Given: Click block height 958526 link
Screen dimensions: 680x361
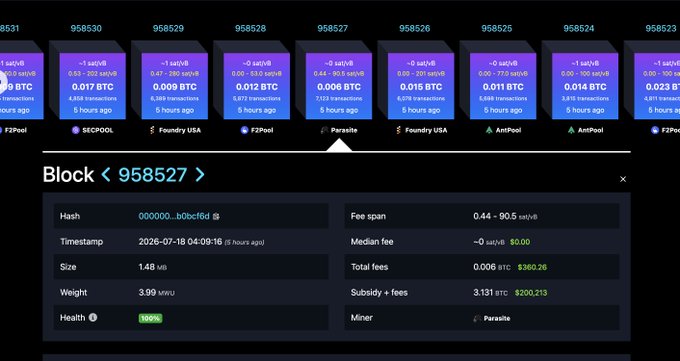Looking at the screenshot, I should 415,29.
